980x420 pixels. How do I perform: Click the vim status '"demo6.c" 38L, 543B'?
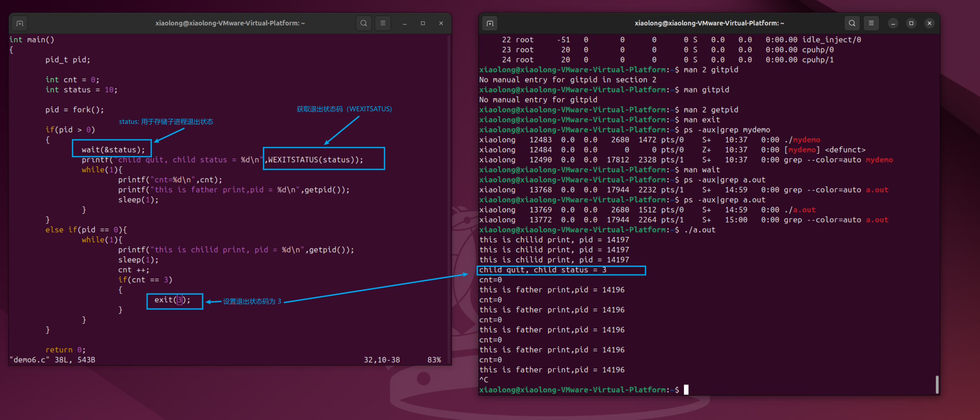[52, 360]
